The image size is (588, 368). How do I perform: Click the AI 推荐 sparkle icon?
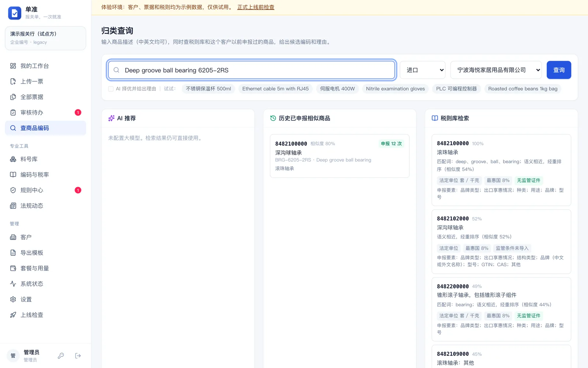(111, 118)
